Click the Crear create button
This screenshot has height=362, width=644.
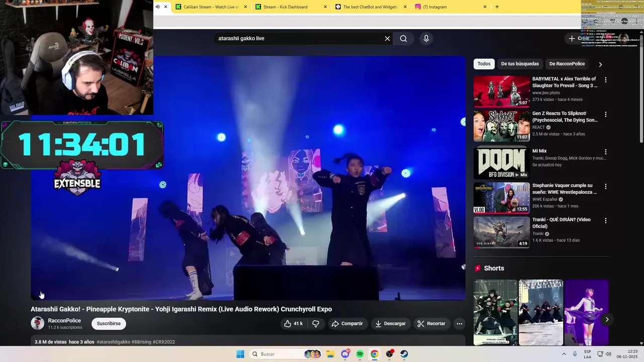point(579,39)
